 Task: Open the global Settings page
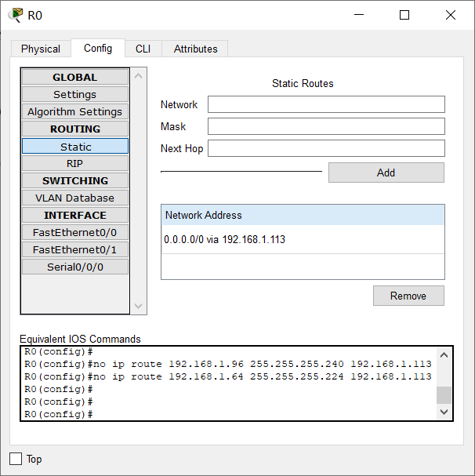coord(75,94)
